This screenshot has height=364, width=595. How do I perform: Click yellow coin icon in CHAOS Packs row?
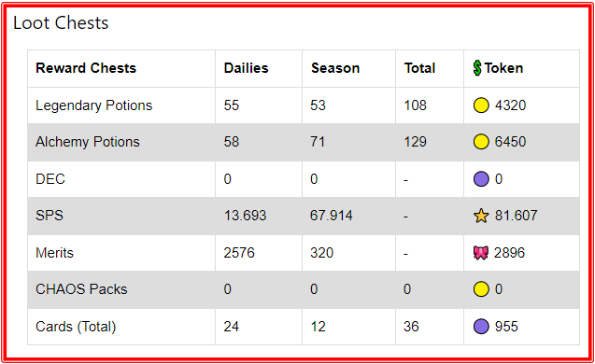[x=481, y=289]
